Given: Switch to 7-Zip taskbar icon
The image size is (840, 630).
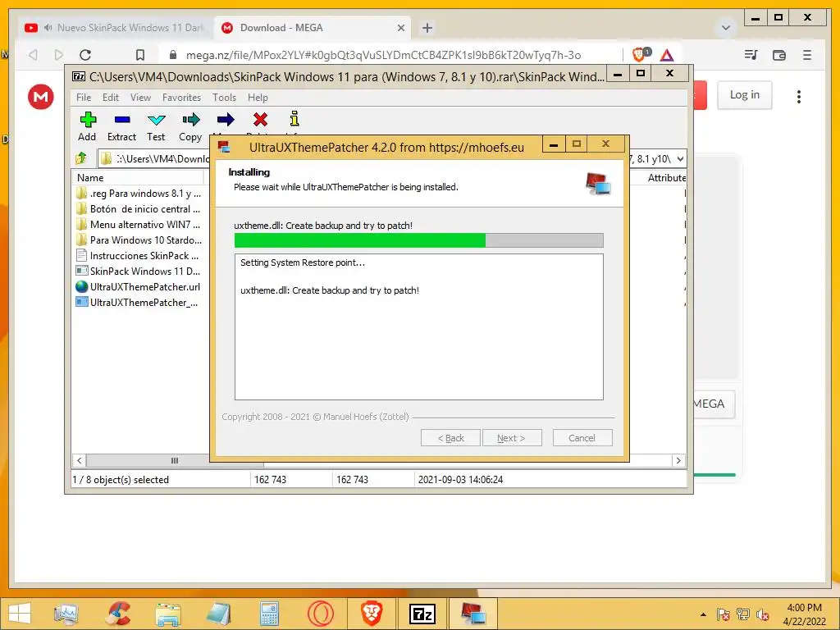Looking at the screenshot, I should pyautogui.click(x=422, y=614).
